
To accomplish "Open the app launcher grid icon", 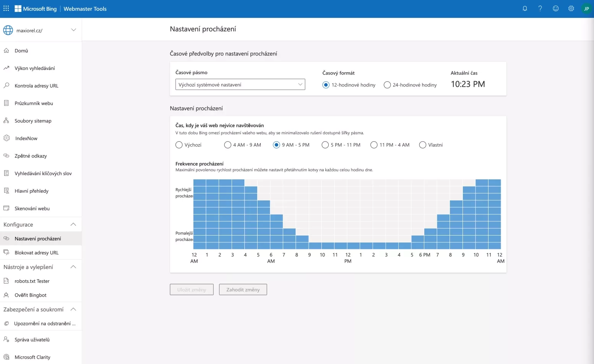I will 6,8.
